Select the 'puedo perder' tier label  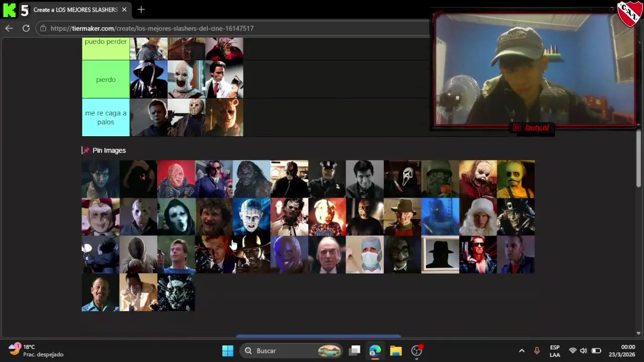[x=106, y=49]
